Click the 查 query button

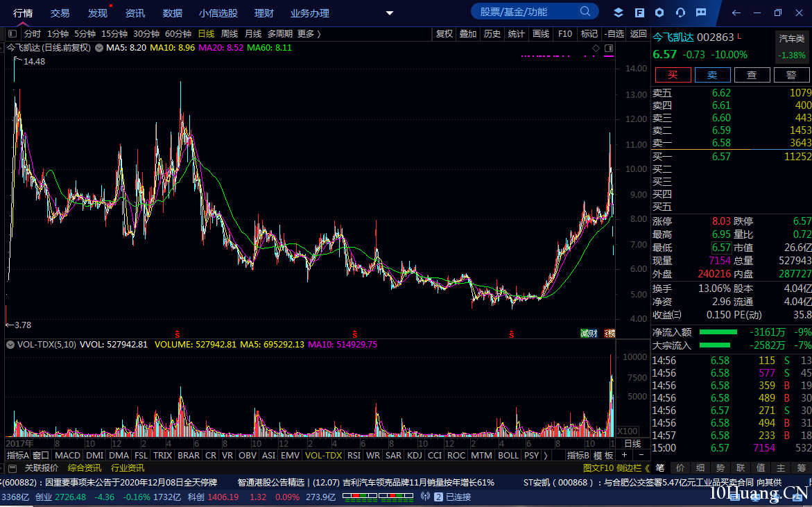pos(752,75)
